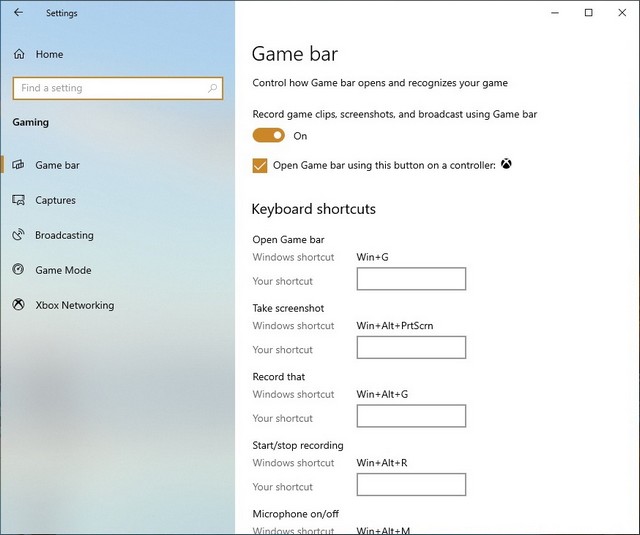
Task: Click Your shortcut field for Start/stop recording
Action: [x=411, y=484]
